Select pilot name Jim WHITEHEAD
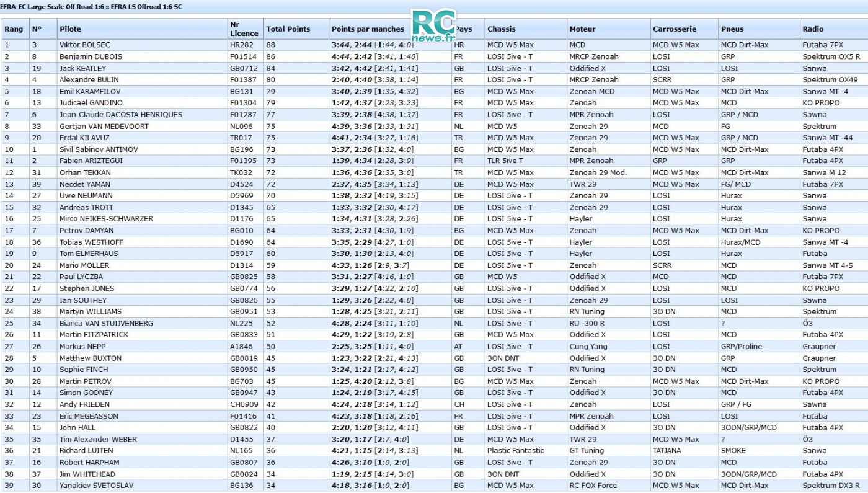 pos(87,474)
